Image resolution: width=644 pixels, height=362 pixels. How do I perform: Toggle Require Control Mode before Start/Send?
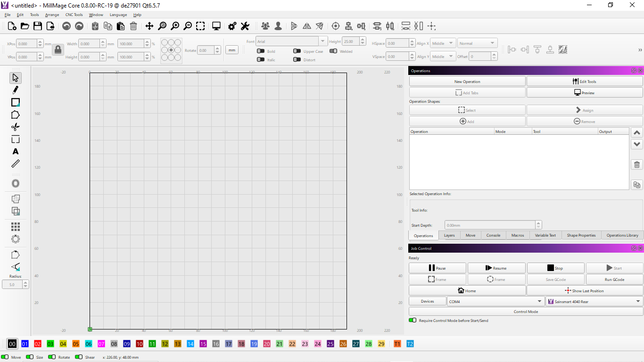click(x=413, y=321)
